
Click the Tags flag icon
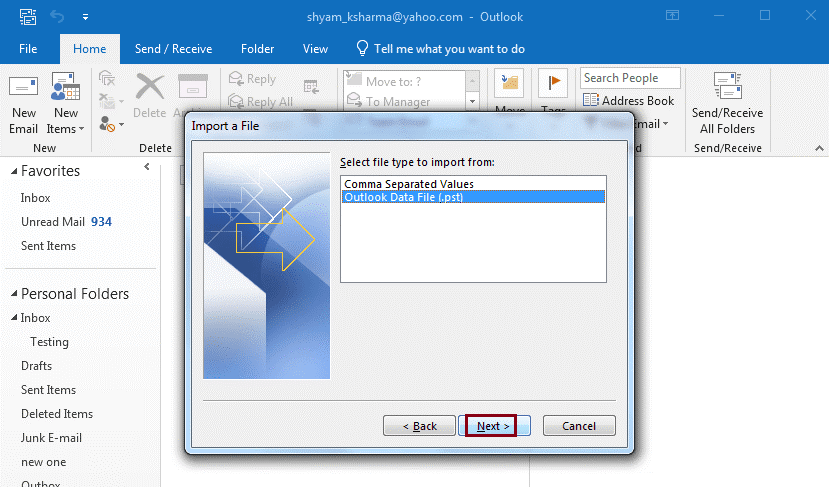552,83
